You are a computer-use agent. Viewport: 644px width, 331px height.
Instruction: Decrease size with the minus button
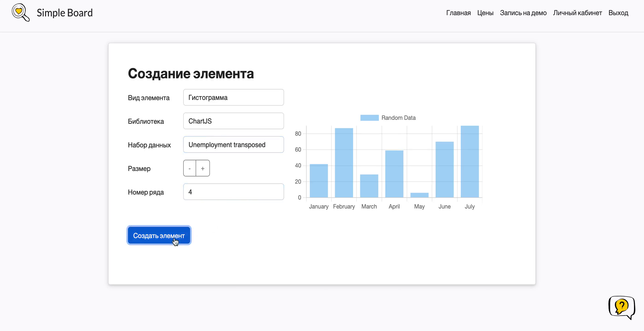(x=189, y=168)
